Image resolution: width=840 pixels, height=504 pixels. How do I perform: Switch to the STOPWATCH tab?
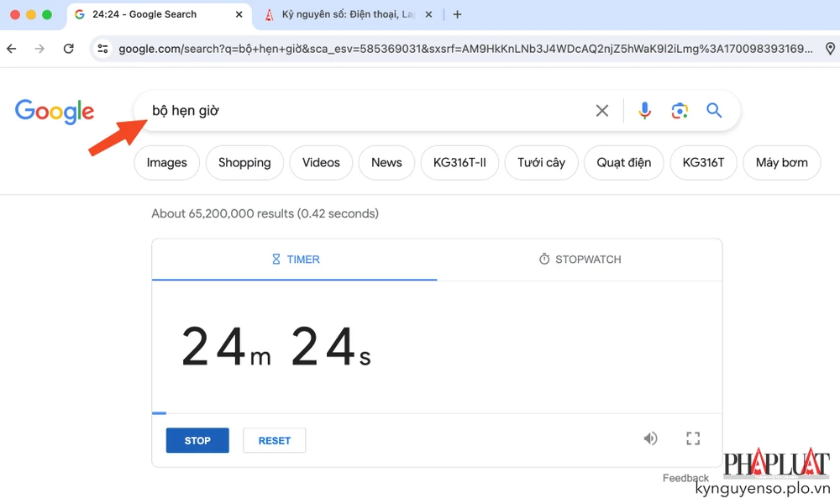pyautogui.click(x=579, y=259)
